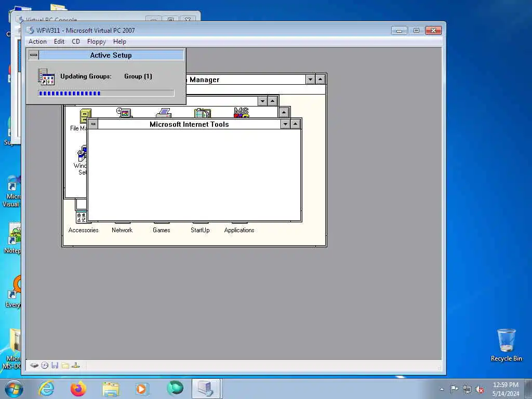
Task: Select the Clipboard Viewer icon
Action: point(203,113)
